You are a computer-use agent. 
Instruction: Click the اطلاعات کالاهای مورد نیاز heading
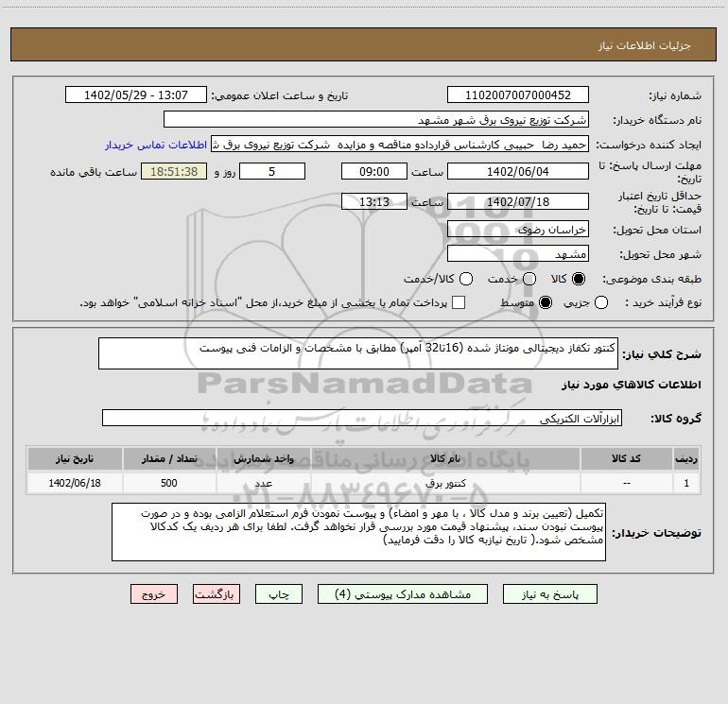pos(632,385)
